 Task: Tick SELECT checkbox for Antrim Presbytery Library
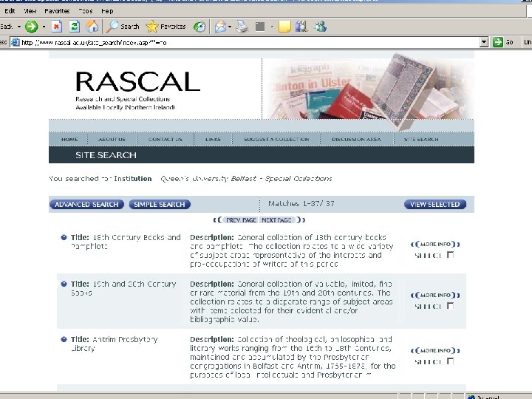coord(451,361)
